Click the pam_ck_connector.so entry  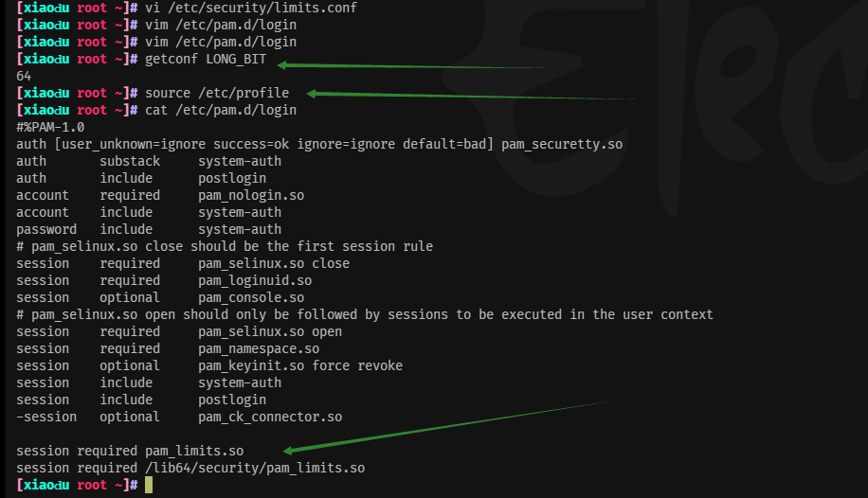tap(270, 417)
